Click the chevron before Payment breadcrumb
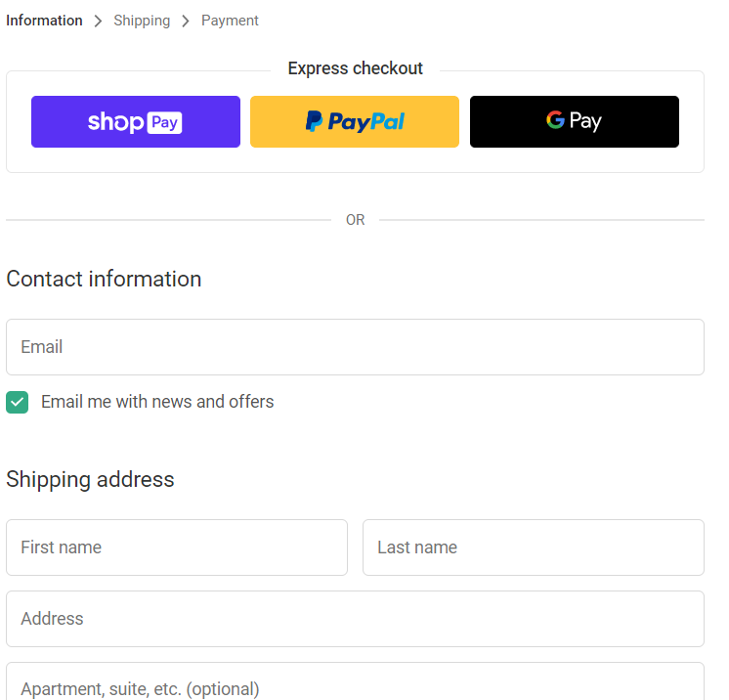Screen dimensions: 729x700 186,22
